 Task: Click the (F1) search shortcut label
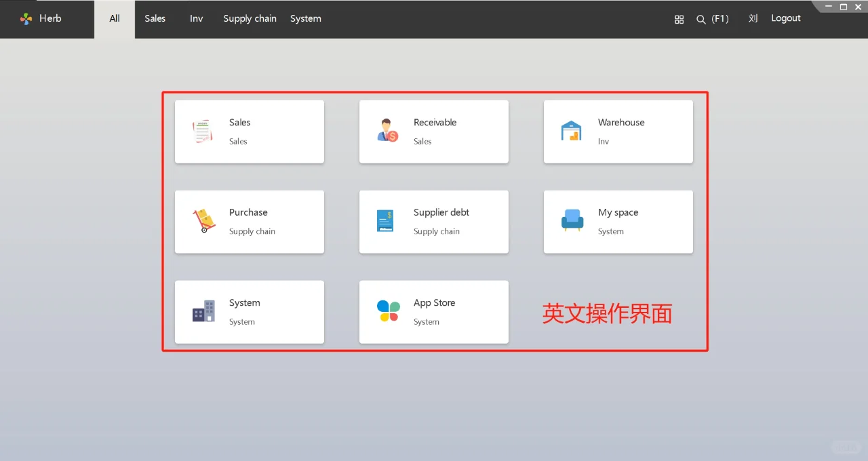pos(719,19)
